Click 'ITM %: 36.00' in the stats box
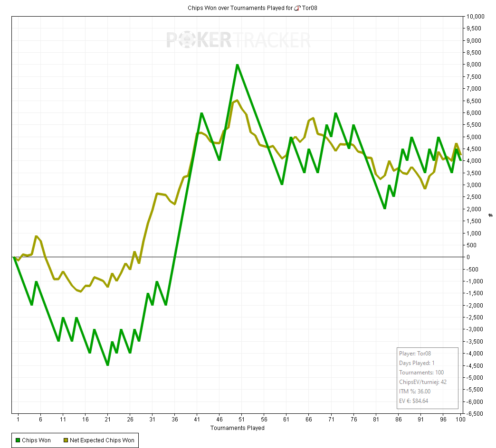This screenshot has height=448, width=496. coord(415,392)
